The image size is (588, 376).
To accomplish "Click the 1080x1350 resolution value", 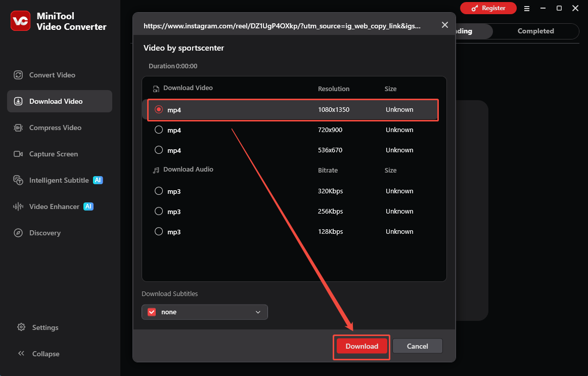I will point(333,110).
